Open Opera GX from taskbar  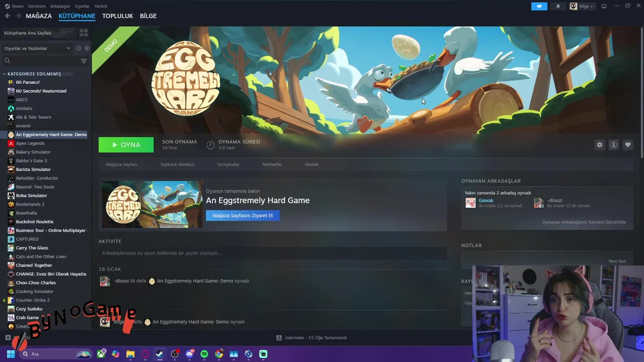tap(145, 354)
